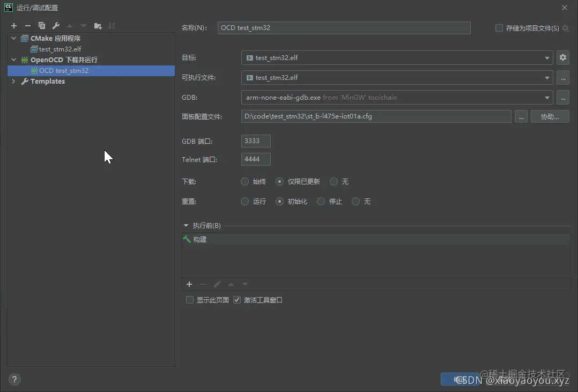Screen dimensions: 578x392
Task: Browse for GDB binary
Action: click(x=563, y=98)
